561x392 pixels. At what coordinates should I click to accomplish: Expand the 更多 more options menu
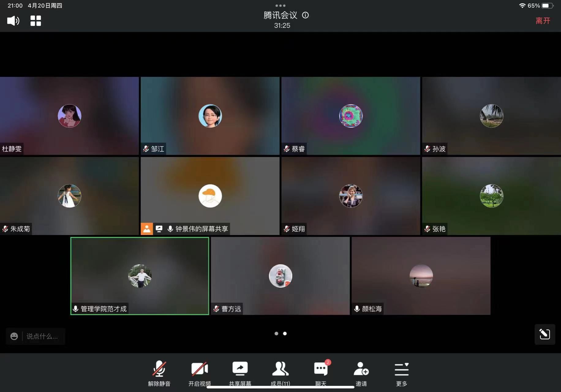(x=401, y=373)
